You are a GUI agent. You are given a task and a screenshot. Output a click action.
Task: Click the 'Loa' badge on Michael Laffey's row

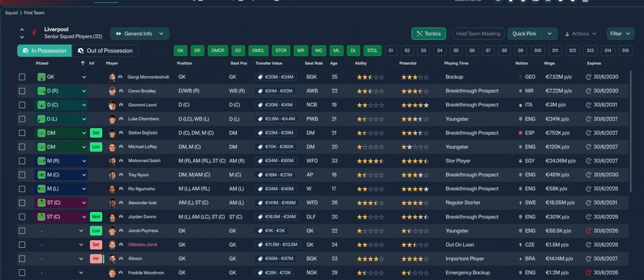[x=96, y=147]
